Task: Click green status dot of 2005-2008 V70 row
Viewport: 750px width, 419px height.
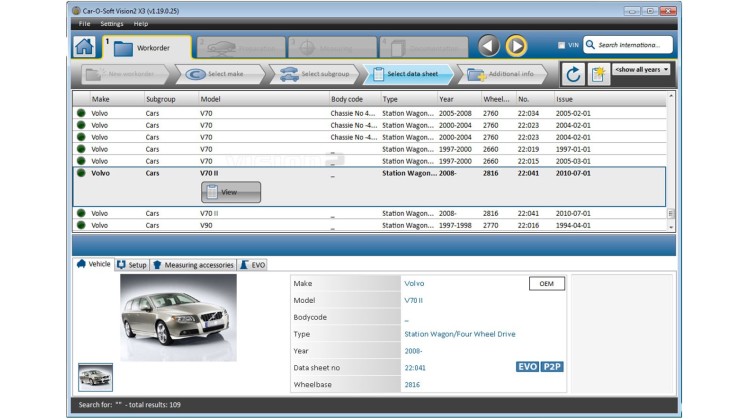Action: pos(81,113)
